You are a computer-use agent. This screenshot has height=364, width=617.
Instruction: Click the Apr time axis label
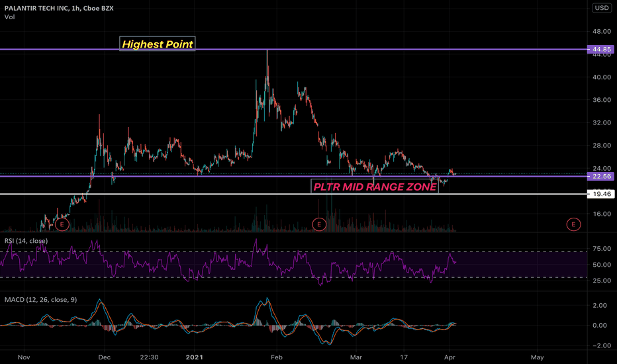tap(450, 357)
